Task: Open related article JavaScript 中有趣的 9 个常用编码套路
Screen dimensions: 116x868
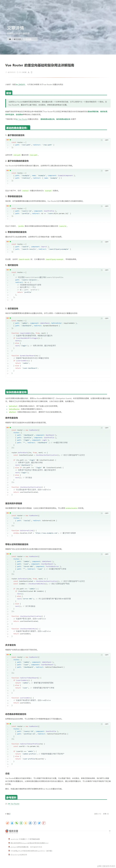Action: (25, 839)
